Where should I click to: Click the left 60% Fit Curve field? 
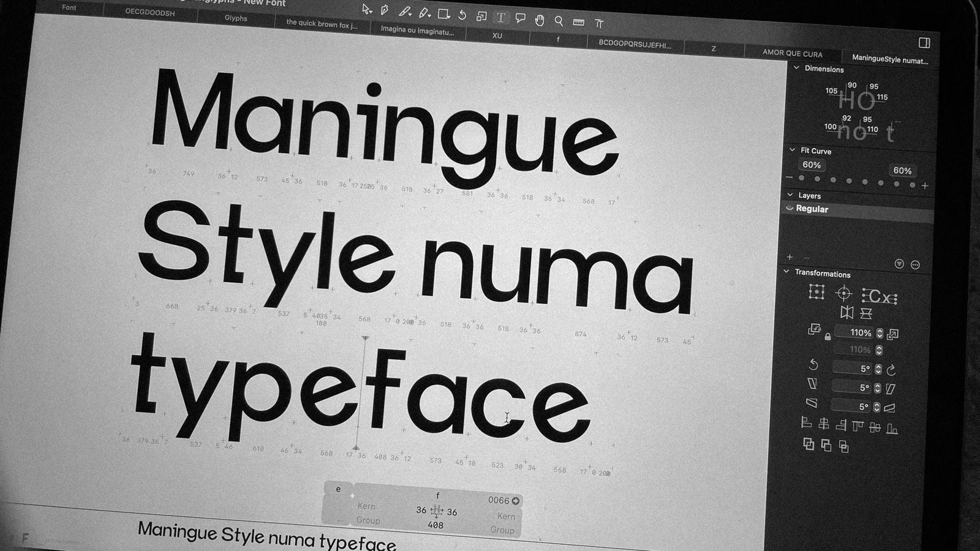812,165
